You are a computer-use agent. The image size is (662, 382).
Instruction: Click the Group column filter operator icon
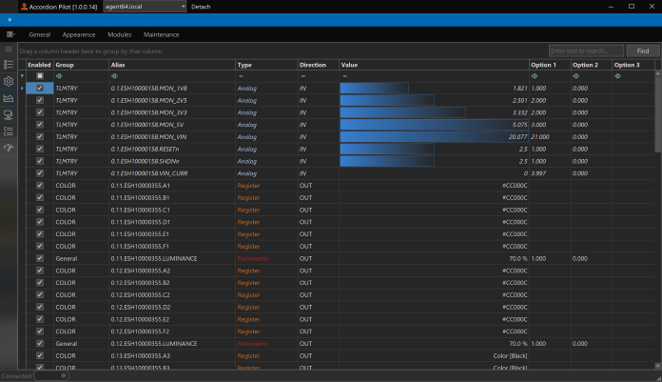tap(59, 76)
